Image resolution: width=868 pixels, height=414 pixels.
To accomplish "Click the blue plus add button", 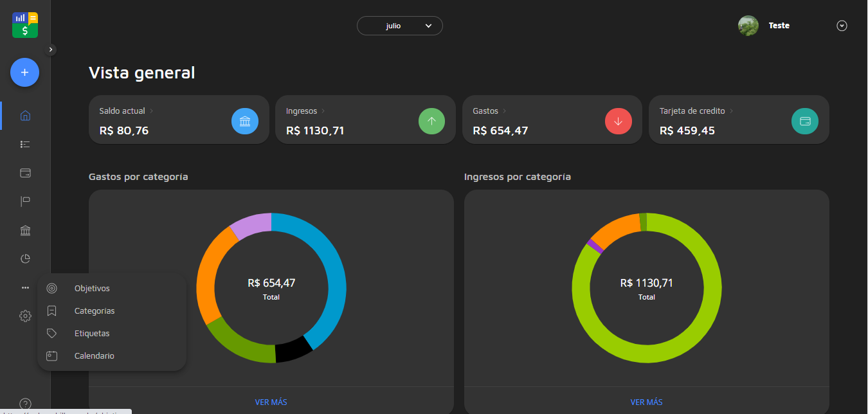I will [24, 73].
